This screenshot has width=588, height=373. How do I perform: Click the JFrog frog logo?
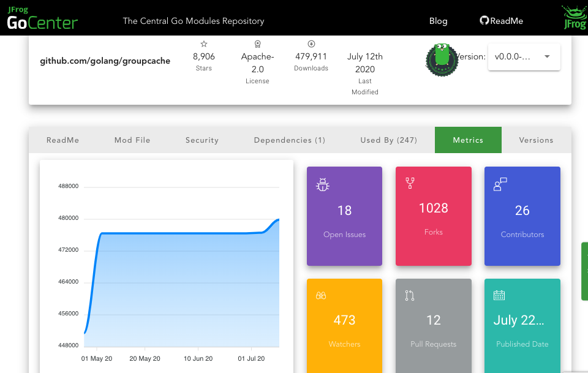[x=575, y=17]
